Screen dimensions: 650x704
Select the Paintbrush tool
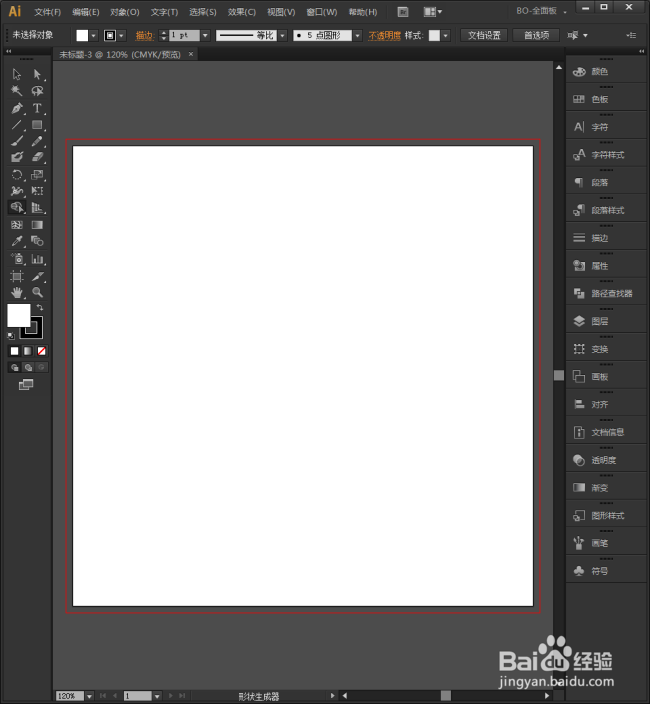point(17,141)
